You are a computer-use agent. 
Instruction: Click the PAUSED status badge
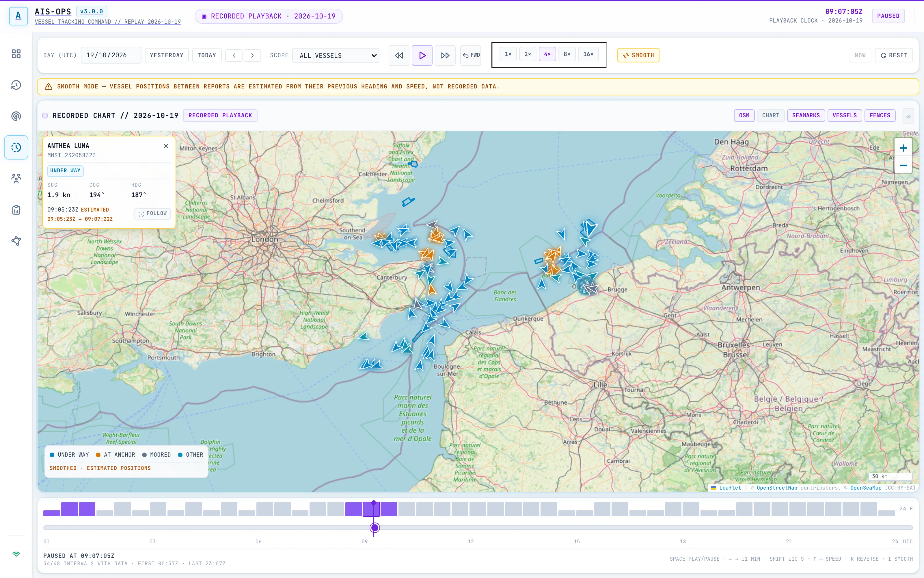[888, 16]
